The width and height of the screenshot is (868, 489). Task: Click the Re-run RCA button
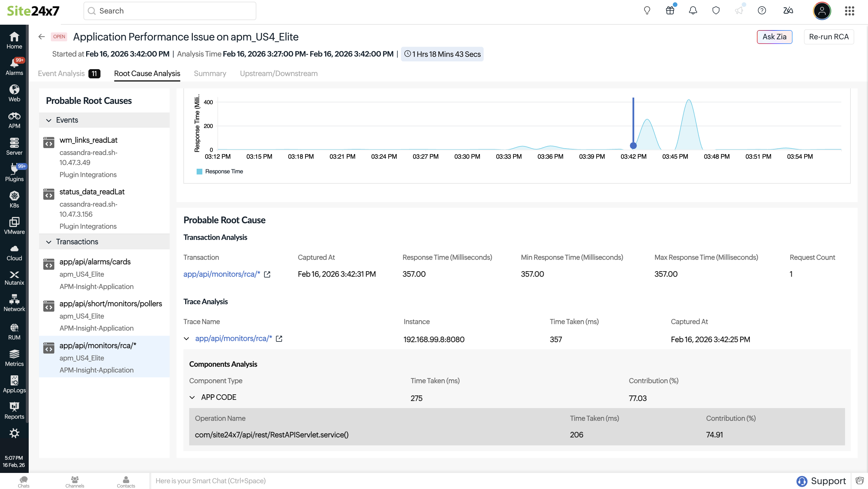[x=829, y=37]
